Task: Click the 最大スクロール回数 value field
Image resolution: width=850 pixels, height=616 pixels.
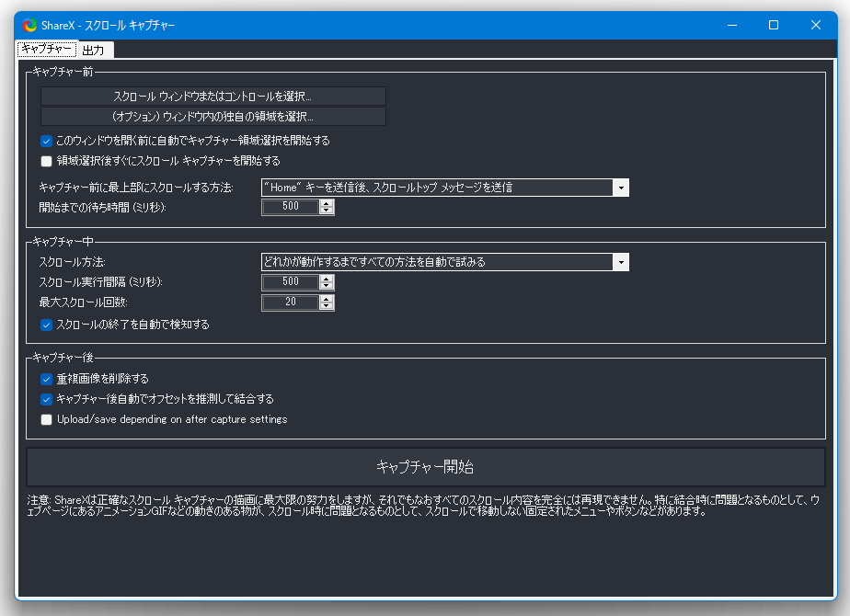Action: coord(291,302)
